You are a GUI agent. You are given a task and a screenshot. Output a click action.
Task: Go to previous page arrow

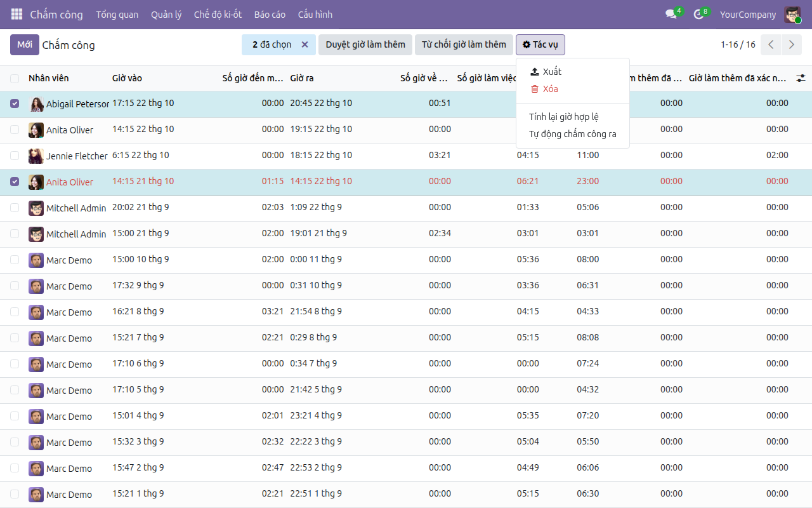coord(771,44)
